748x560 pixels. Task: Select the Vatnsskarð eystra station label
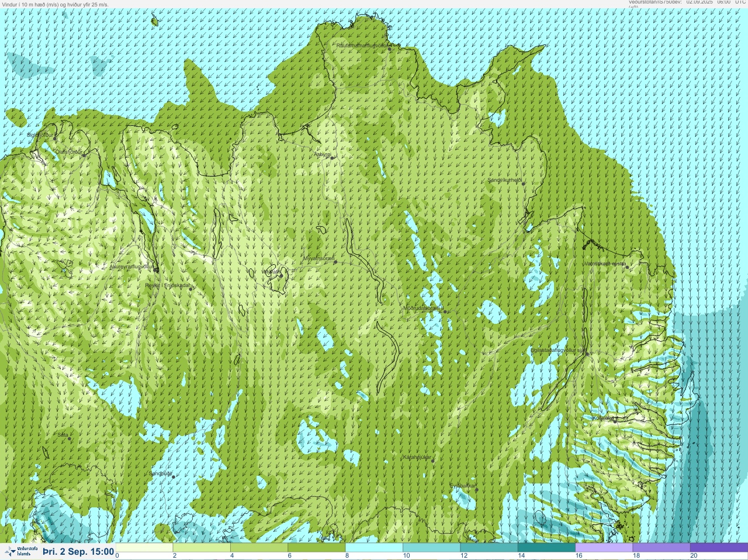[605, 264]
